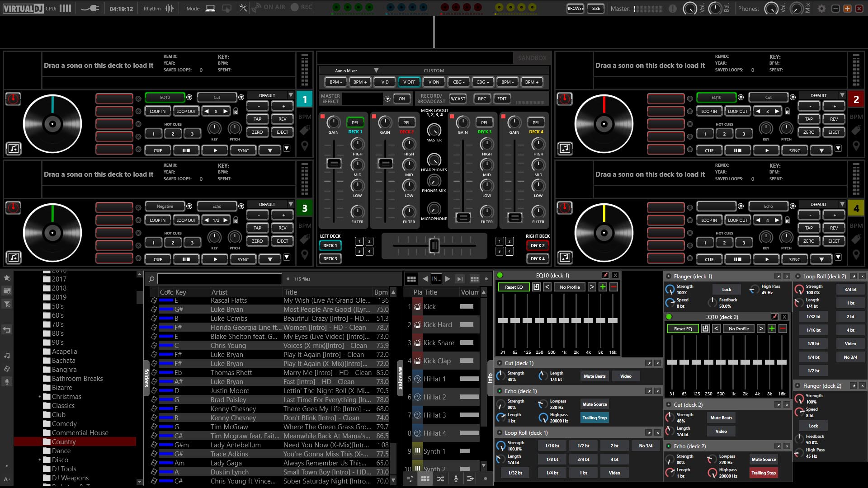Viewport: 868px width, 488px height.
Task: Click Reset EQ on EQ10 (deck 2)
Action: tap(683, 328)
